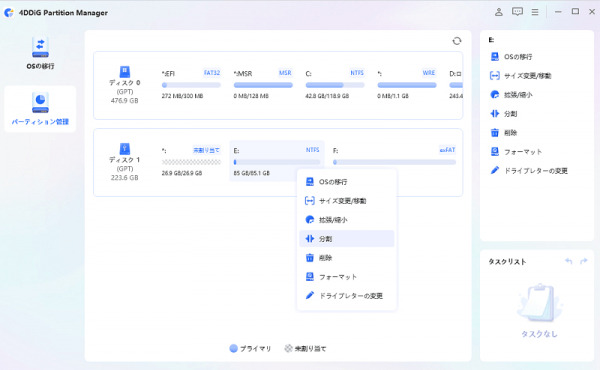Click the redo arrow in タスクリスト

click(x=584, y=261)
